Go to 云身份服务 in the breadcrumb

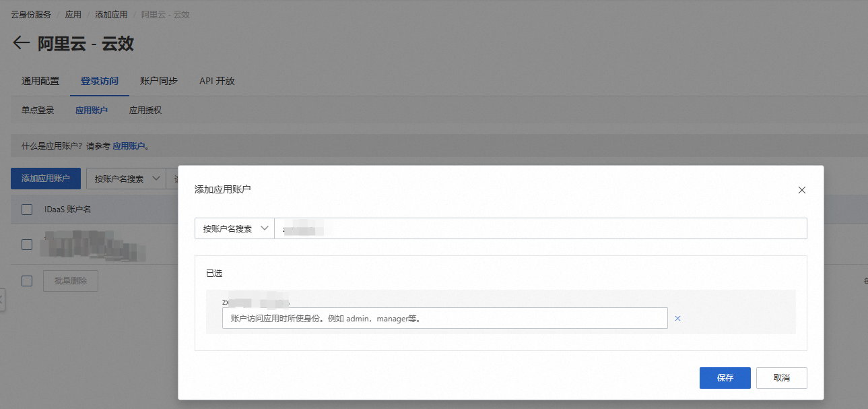(31, 15)
